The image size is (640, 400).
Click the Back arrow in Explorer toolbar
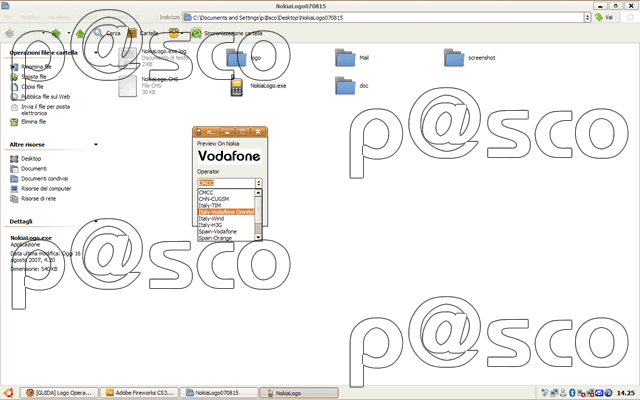[x=10, y=33]
